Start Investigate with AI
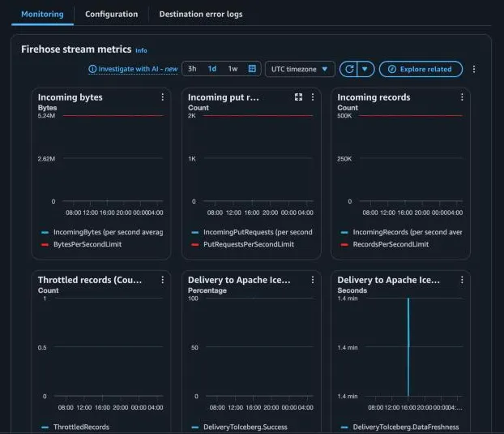Viewport: 504px width, 434px height. click(x=133, y=69)
